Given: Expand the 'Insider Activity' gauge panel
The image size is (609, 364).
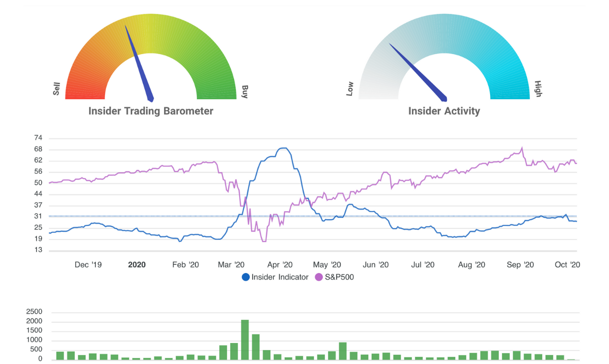Looking at the screenshot, I should click(444, 111).
